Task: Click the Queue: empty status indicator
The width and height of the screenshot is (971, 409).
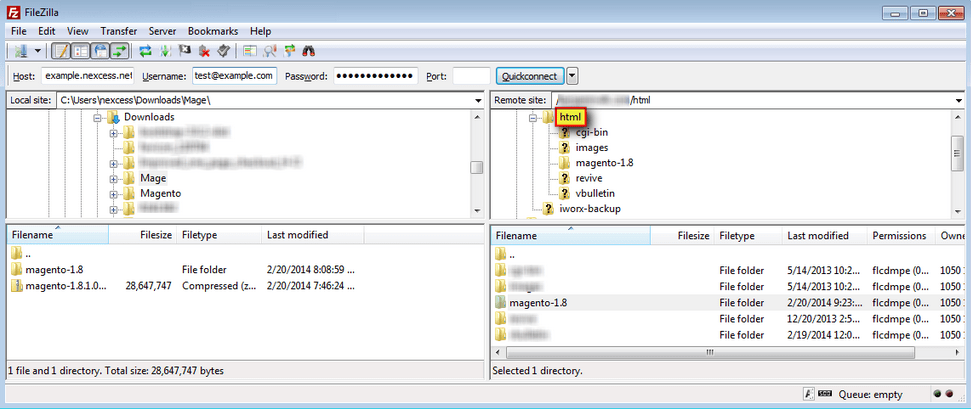Action: coord(870,394)
